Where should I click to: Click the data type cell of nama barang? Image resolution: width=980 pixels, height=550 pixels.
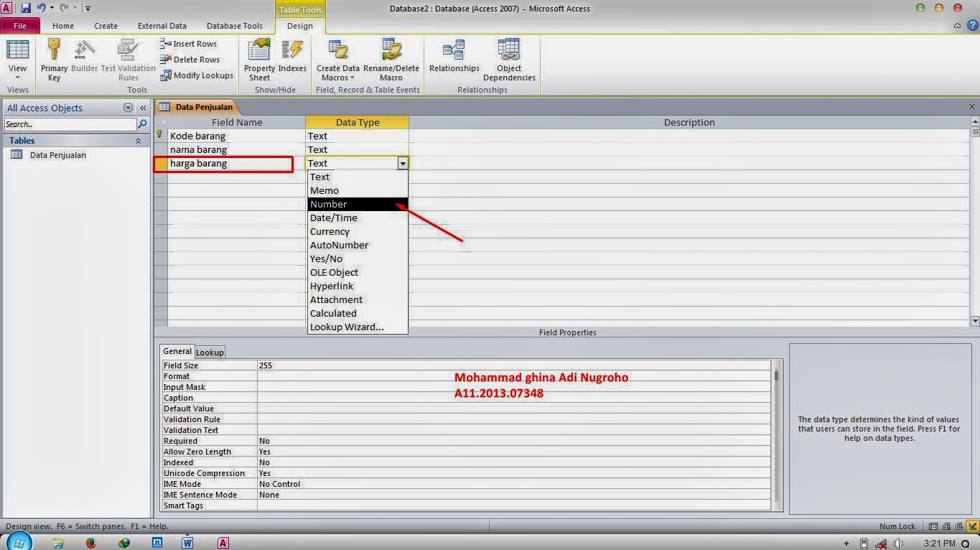(357, 149)
